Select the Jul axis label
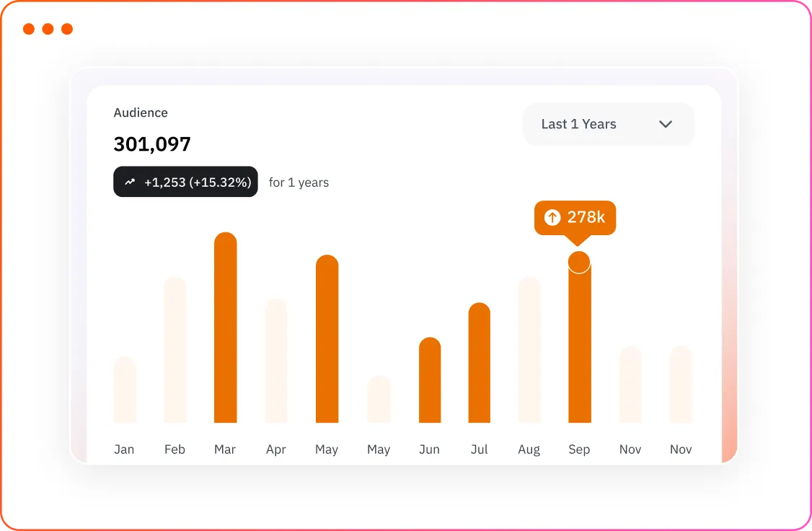 [x=479, y=449]
